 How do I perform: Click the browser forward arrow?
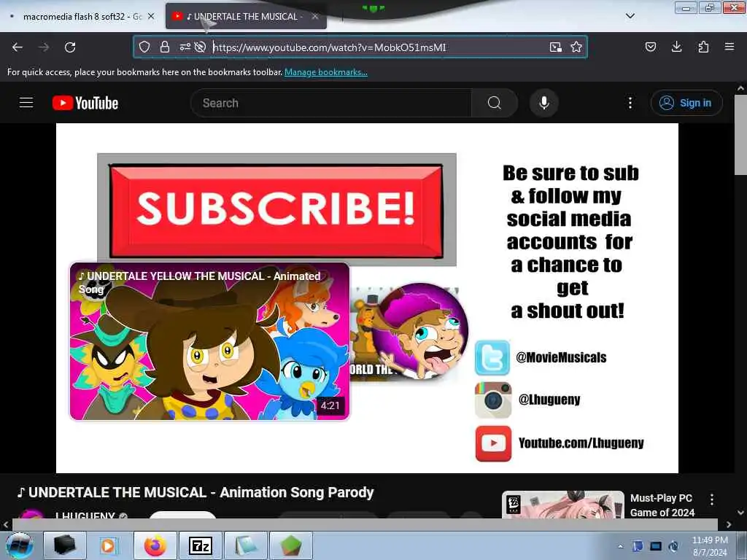44,47
